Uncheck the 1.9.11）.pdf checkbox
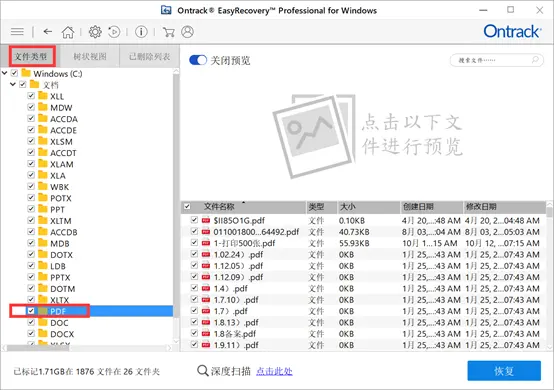 pos(194,344)
